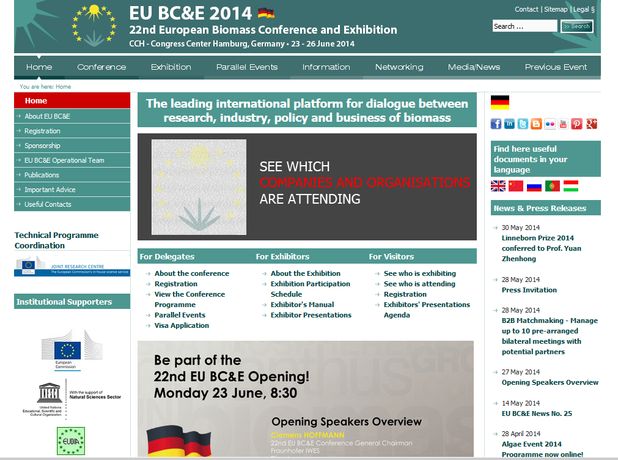Open the Previous Event menu
Screen dimensions: 618x460
pos(556,67)
